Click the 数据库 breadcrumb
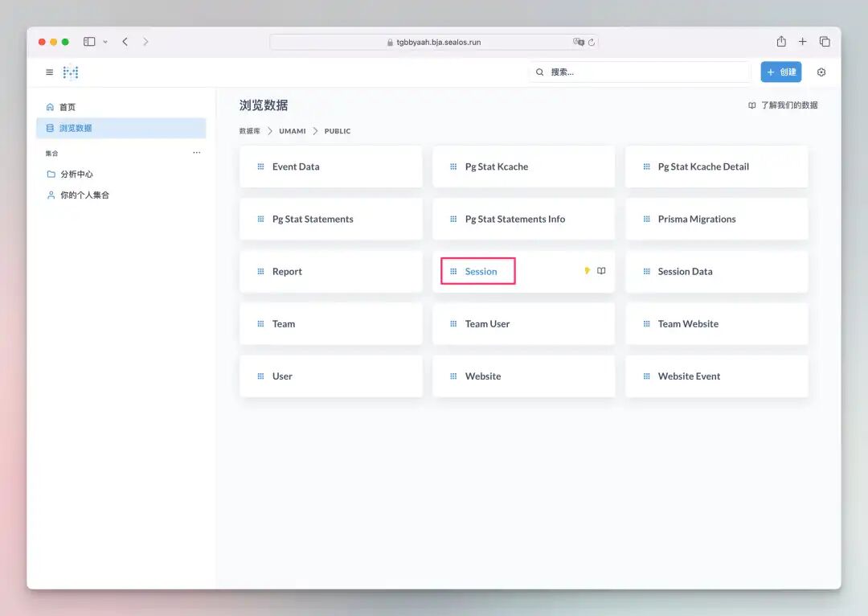 point(250,131)
